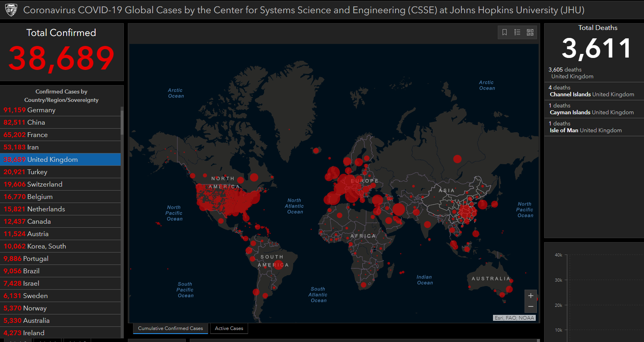Open the map bookmarks icon

click(x=505, y=32)
